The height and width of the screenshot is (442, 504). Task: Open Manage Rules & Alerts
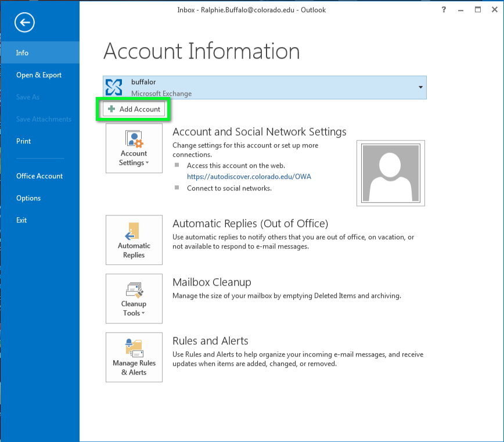click(x=134, y=357)
